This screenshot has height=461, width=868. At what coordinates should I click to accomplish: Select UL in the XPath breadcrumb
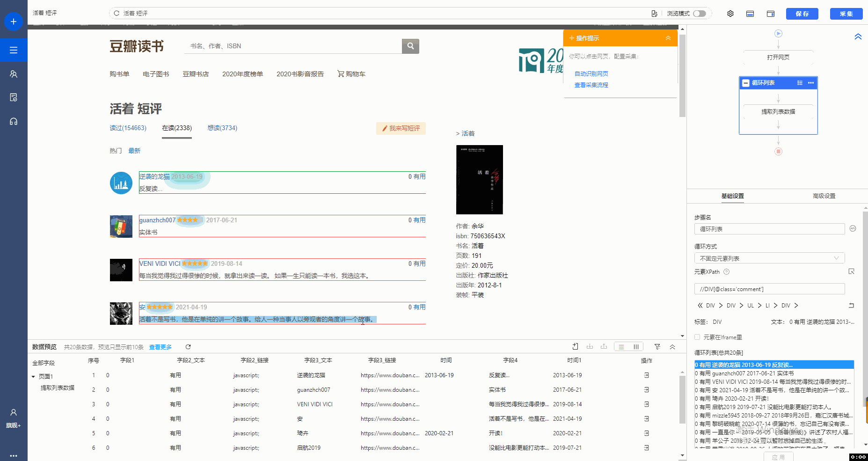click(751, 306)
